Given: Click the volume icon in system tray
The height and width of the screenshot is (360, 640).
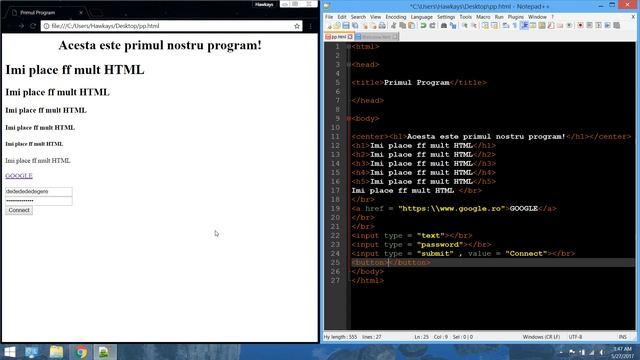Looking at the screenshot, I should (602, 352).
